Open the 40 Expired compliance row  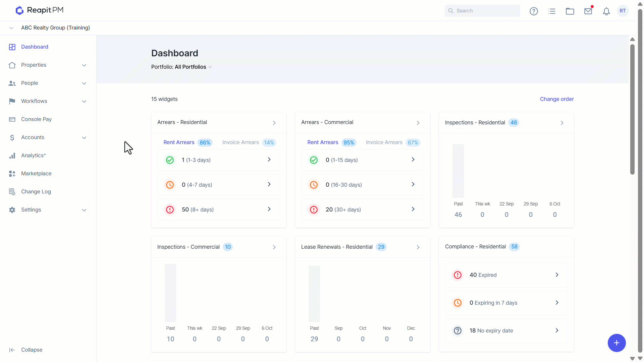pyautogui.click(x=506, y=275)
